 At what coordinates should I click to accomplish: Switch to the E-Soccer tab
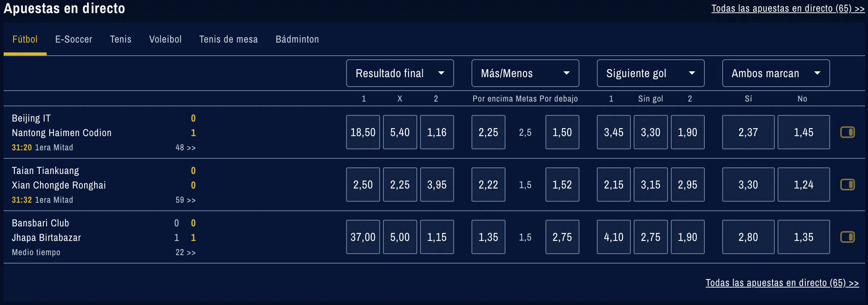pos(74,39)
